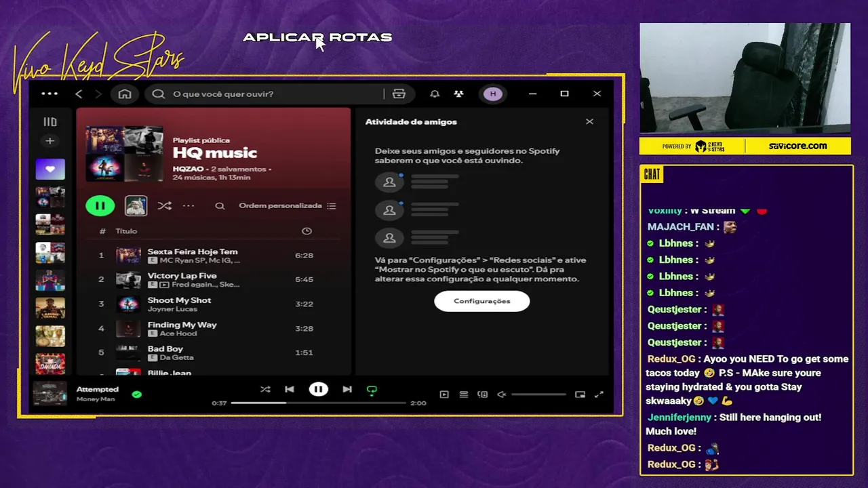Click duration 6:28 of first track
This screenshot has width=868, height=488.
(304, 256)
